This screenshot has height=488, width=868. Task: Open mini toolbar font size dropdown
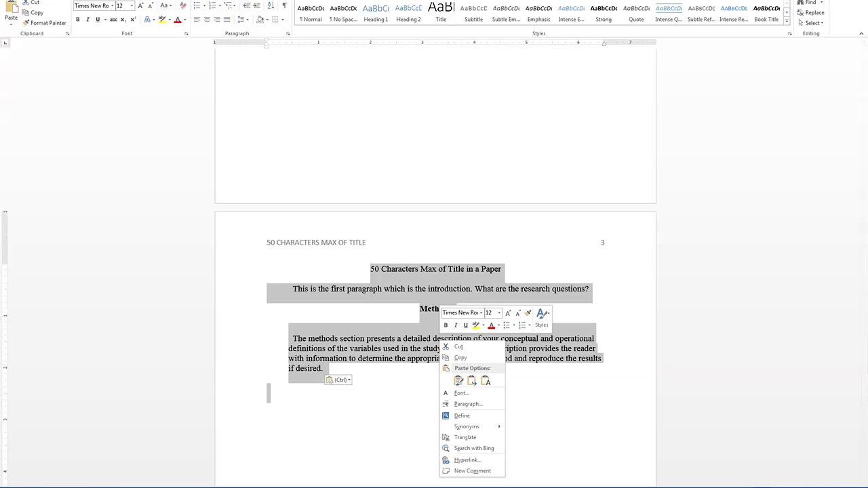(x=498, y=312)
